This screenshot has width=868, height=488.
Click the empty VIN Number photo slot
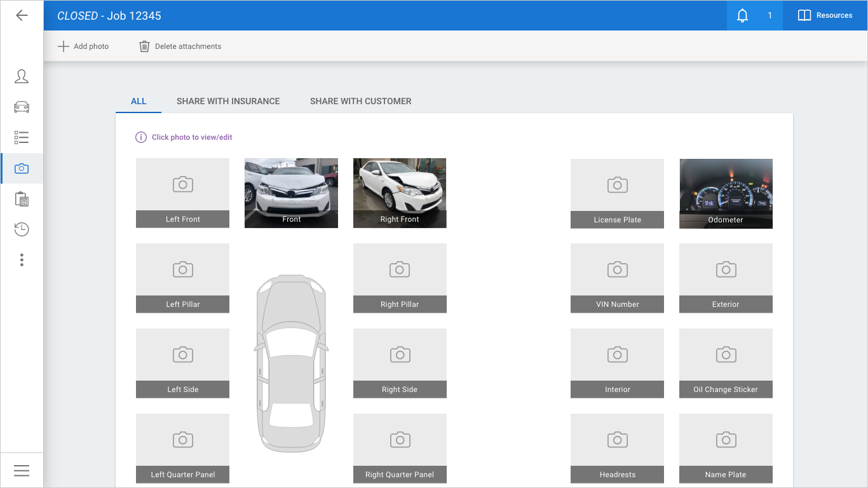point(617,278)
